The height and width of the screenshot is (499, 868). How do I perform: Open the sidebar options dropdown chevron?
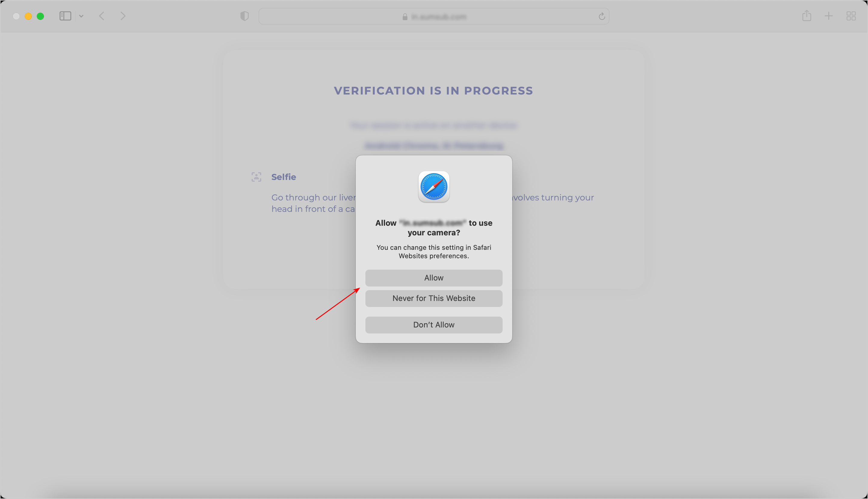tap(81, 16)
